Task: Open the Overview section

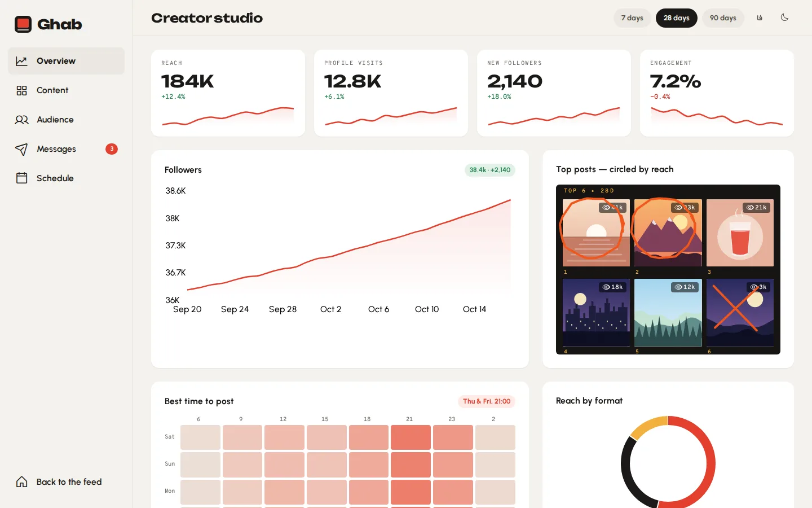Action: 66,61
